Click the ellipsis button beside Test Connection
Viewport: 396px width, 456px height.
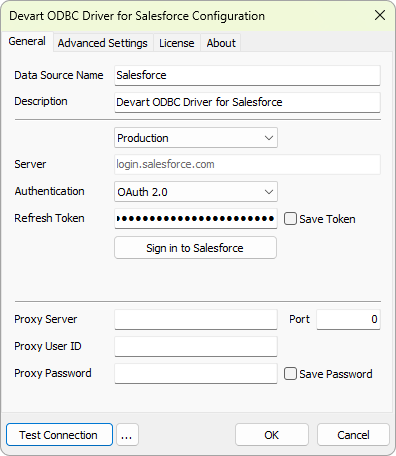click(127, 435)
